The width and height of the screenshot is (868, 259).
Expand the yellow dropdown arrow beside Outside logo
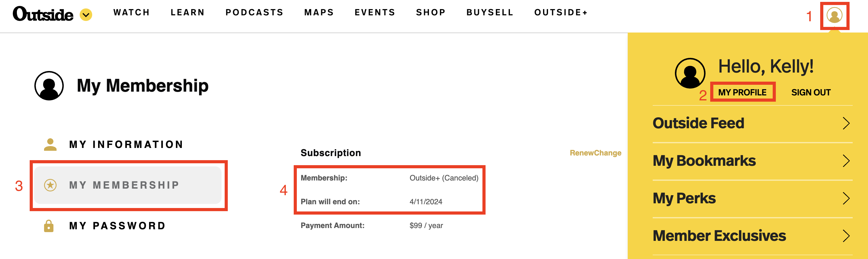click(86, 15)
